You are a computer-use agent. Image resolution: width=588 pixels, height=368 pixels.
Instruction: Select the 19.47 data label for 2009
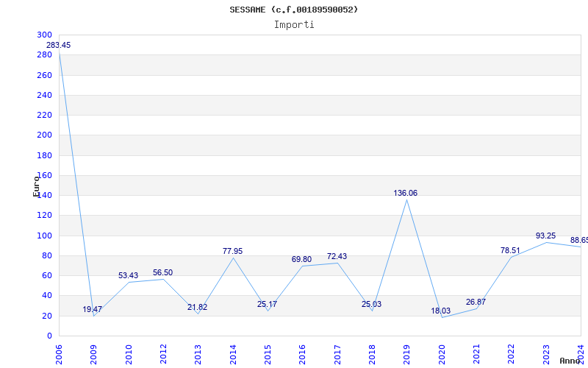pos(93,310)
